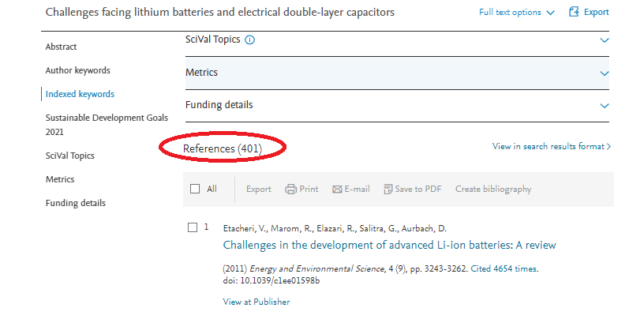The width and height of the screenshot is (644, 319).
Task: Expand the Funding details section chevron
Action: (605, 106)
